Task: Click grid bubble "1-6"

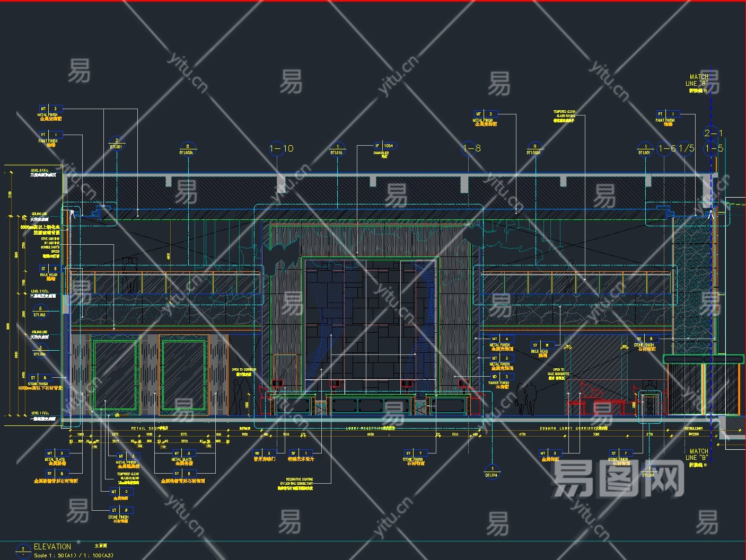Action: pyautogui.click(x=666, y=148)
